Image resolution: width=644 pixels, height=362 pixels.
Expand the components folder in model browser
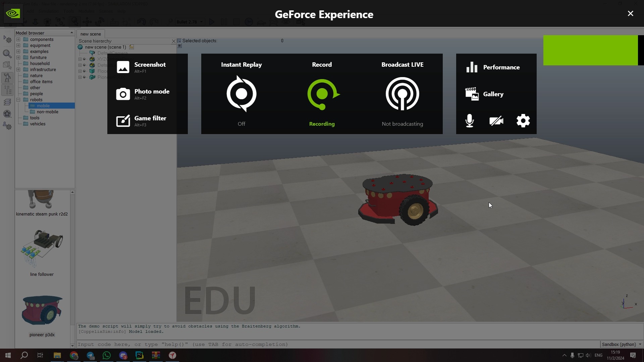pos(18,39)
